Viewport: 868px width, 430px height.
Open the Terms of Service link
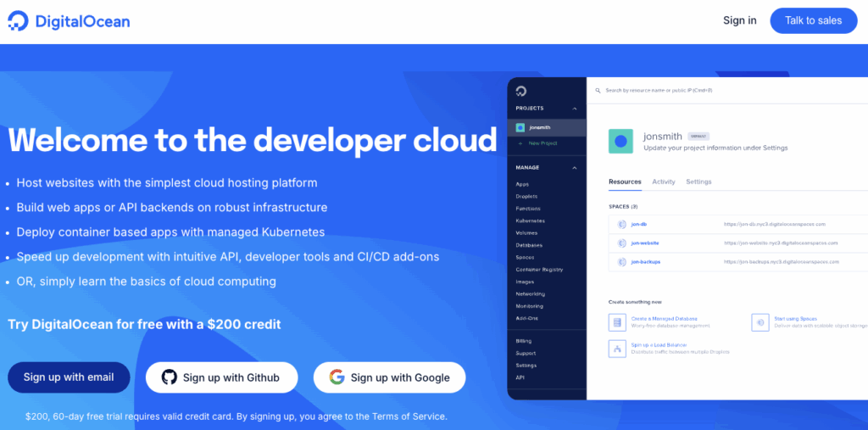[409, 416]
